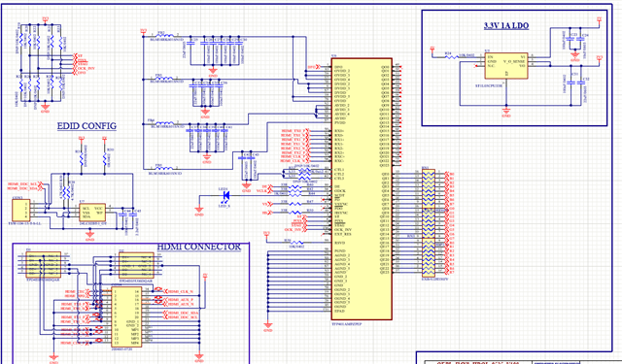Select the left TPD4E05 ESD protection chip
Screen dimensions: 622x364
click(x=43, y=265)
